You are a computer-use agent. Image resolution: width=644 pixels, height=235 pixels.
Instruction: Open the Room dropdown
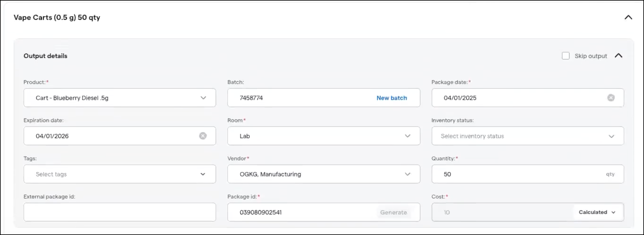point(324,136)
